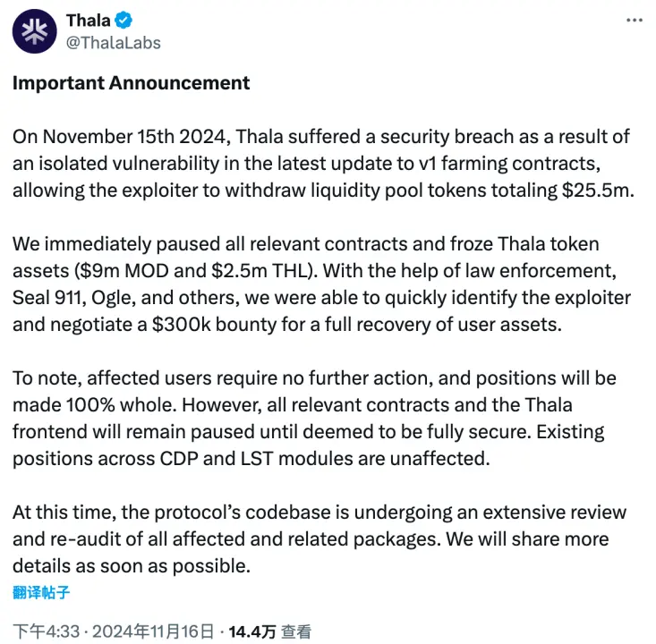
Task: Click the 2024年11月16日 post date
Action: coord(153,631)
